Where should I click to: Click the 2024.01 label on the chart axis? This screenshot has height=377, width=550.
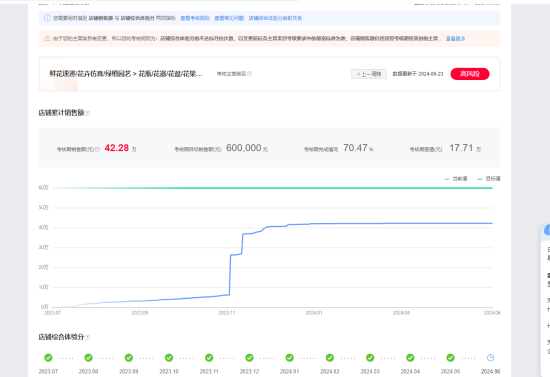314,313
